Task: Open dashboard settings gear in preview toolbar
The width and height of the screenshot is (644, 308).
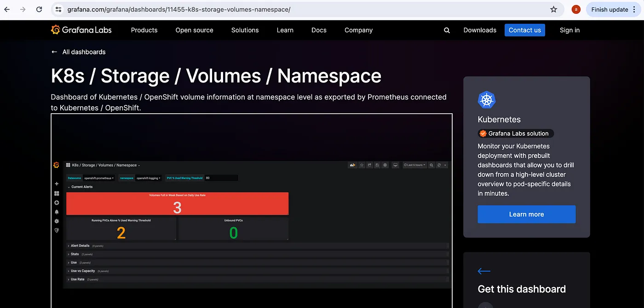Action: [385, 165]
